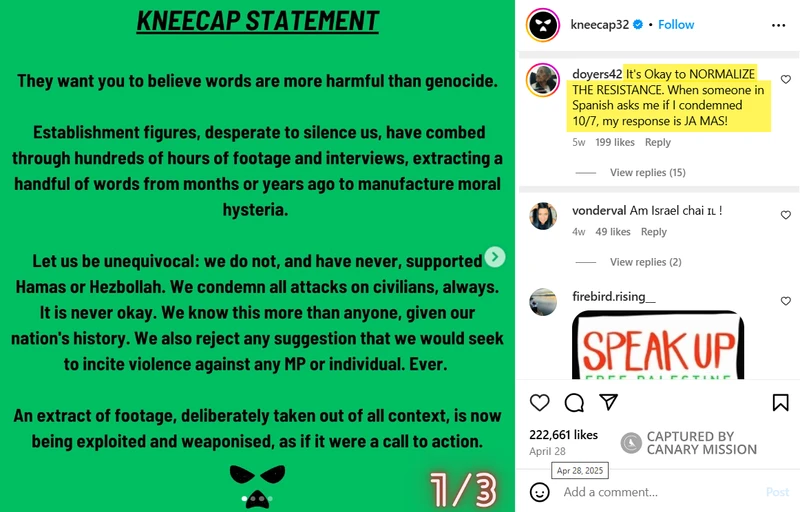Open doyers42's profile avatar
This screenshot has width=800, height=512.
tap(543, 79)
